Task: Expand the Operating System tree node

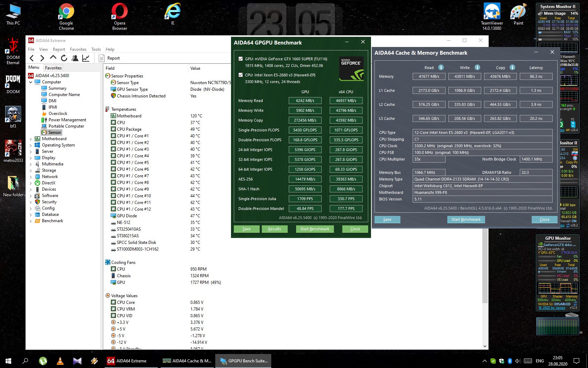Action: (30, 145)
